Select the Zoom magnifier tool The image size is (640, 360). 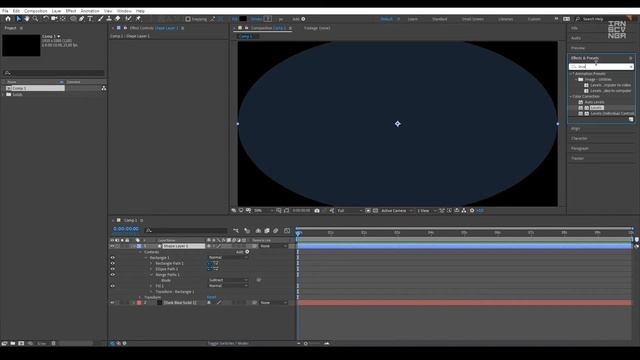click(x=36, y=19)
